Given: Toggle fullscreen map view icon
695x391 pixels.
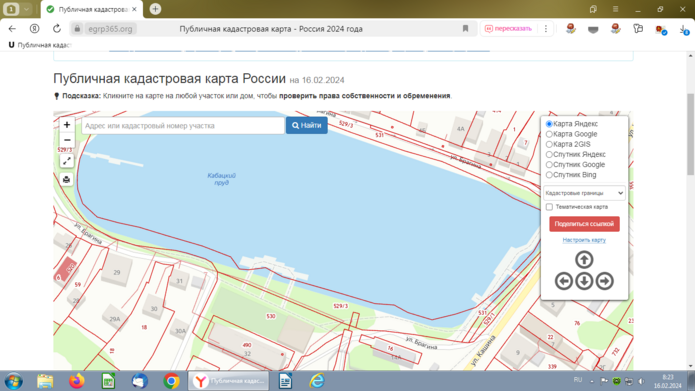Looking at the screenshot, I should [66, 161].
